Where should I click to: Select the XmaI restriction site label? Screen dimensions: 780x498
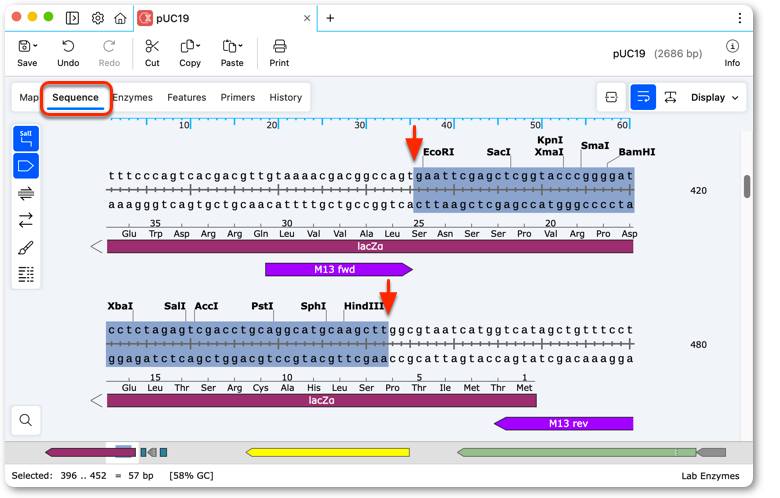(549, 152)
